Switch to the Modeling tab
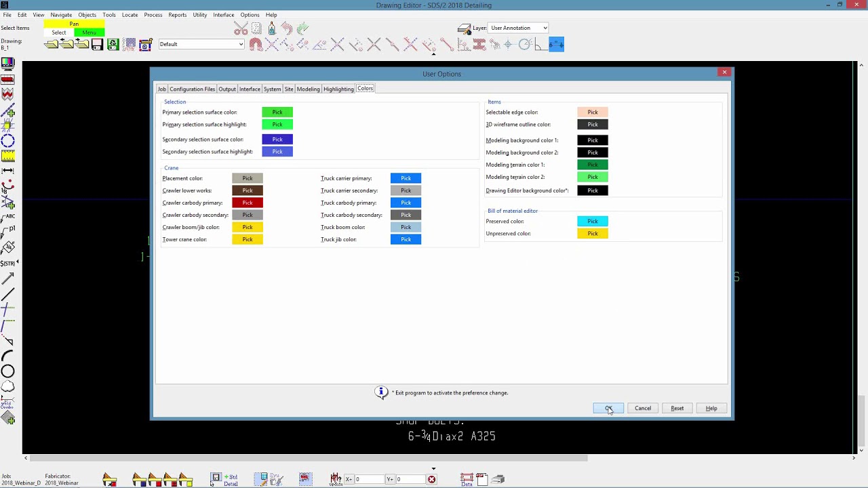Screen dimensions: 868x488 click(x=309, y=89)
